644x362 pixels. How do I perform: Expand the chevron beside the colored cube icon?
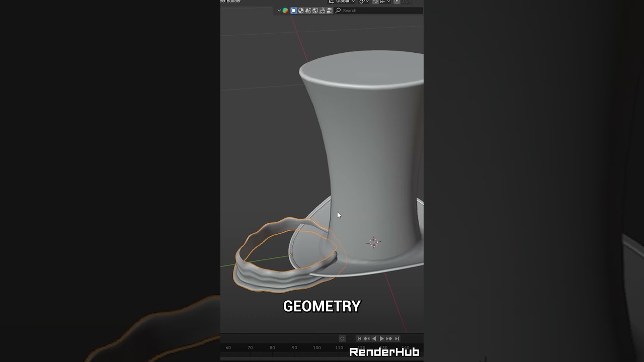tap(279, 11)
